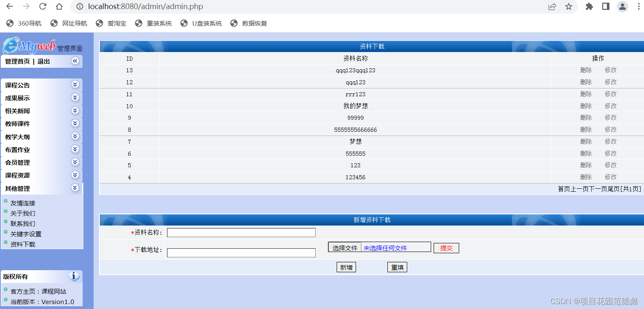Go back with the browser back arrow
Screen dimensions: 644x309
9,7
